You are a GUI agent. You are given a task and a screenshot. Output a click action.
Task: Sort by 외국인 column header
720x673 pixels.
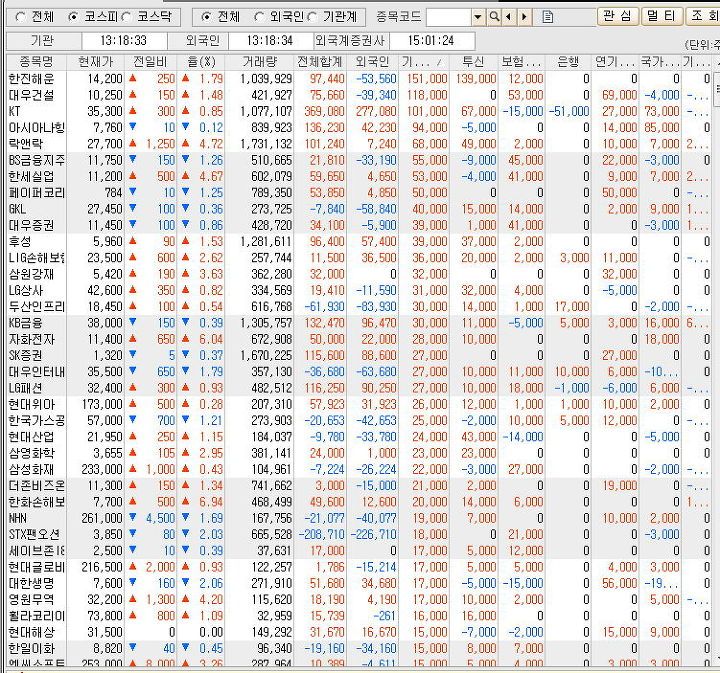(372, 62)
